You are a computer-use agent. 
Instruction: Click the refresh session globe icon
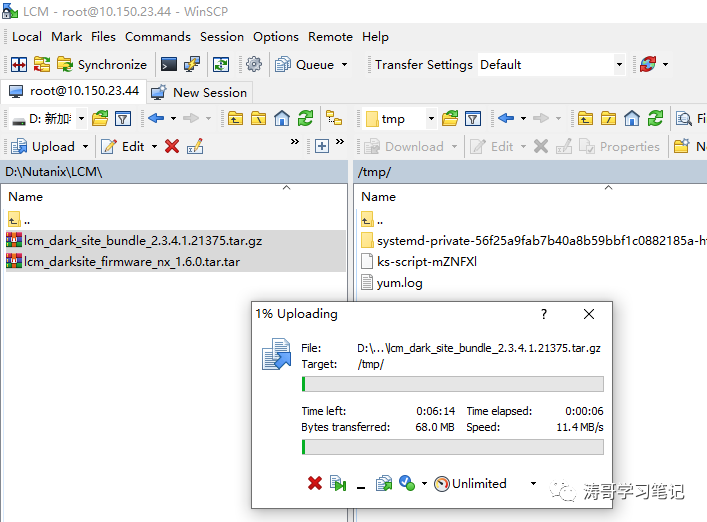(647, 64)
